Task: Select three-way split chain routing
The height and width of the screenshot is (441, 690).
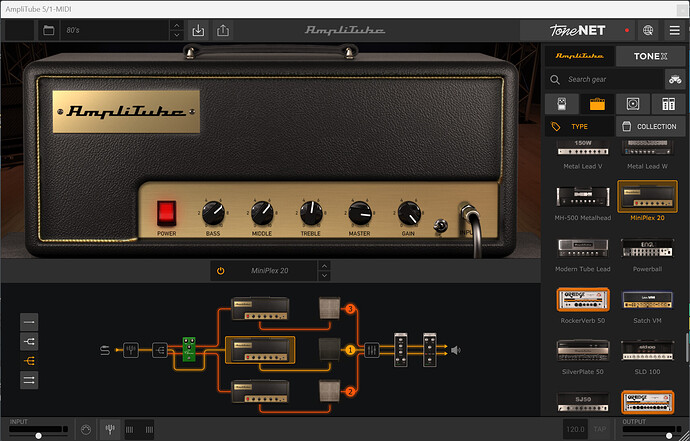Action: tap(29, 361)
